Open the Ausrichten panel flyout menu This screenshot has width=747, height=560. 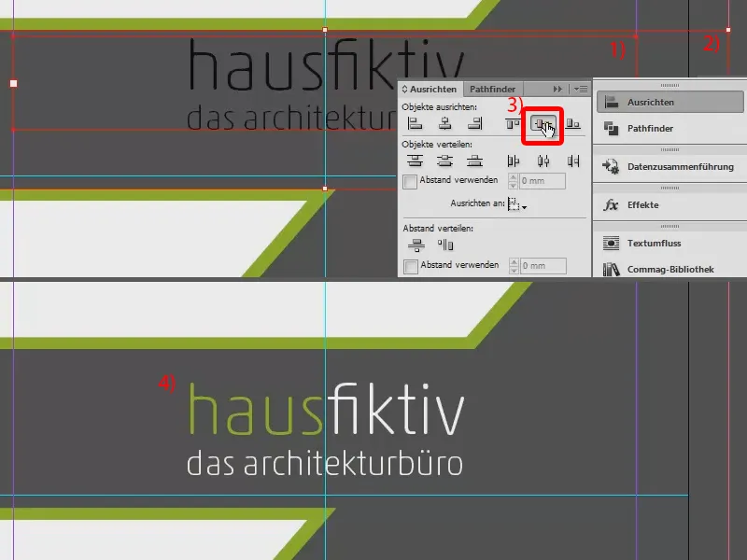581,89
